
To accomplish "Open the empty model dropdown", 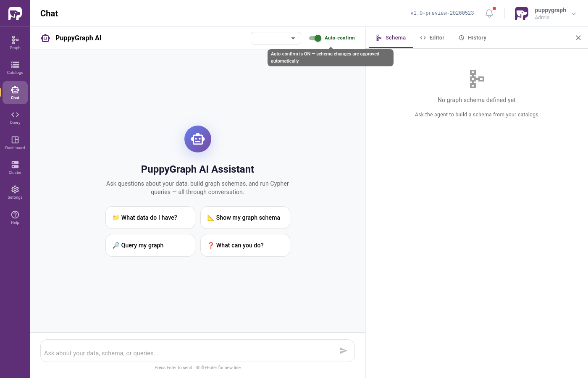I will point(276,38).
